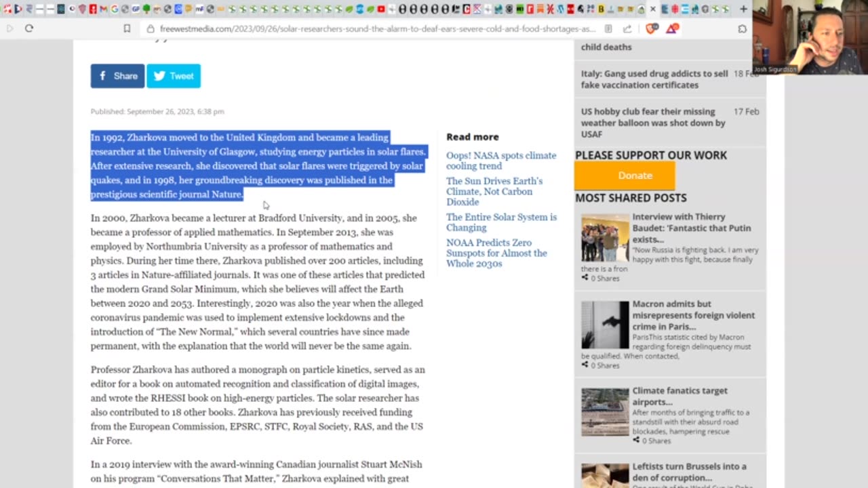This screenshot has height=488, width=868.
Task: Click the share icon in address bar
Action: [x=627, y=29]
